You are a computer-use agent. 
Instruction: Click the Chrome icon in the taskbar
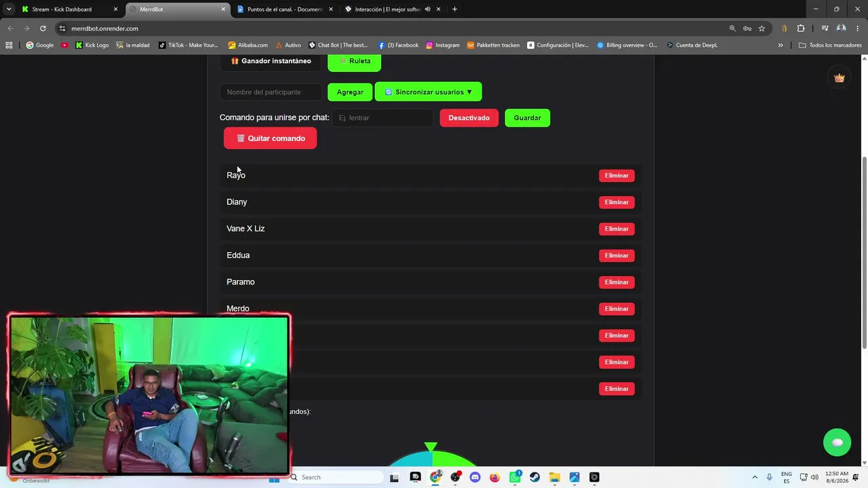point(435,477)
